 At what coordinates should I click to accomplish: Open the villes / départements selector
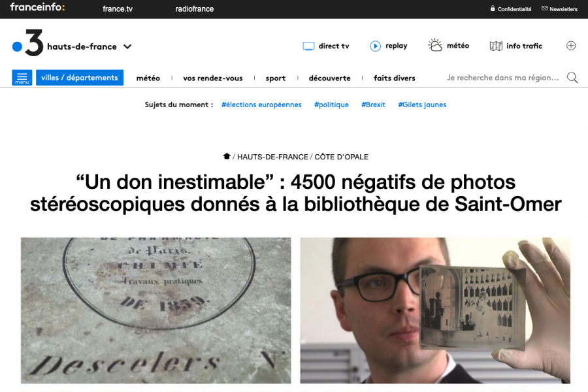coord(80,78)
